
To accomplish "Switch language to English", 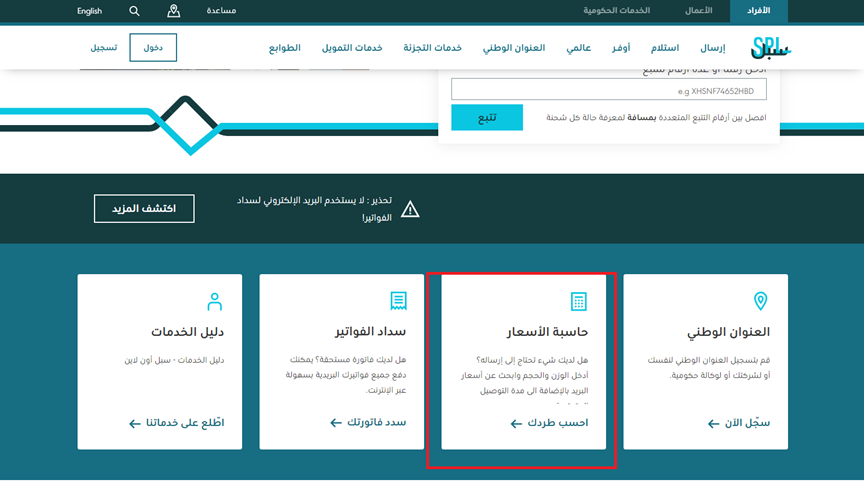I will (90, 11).
